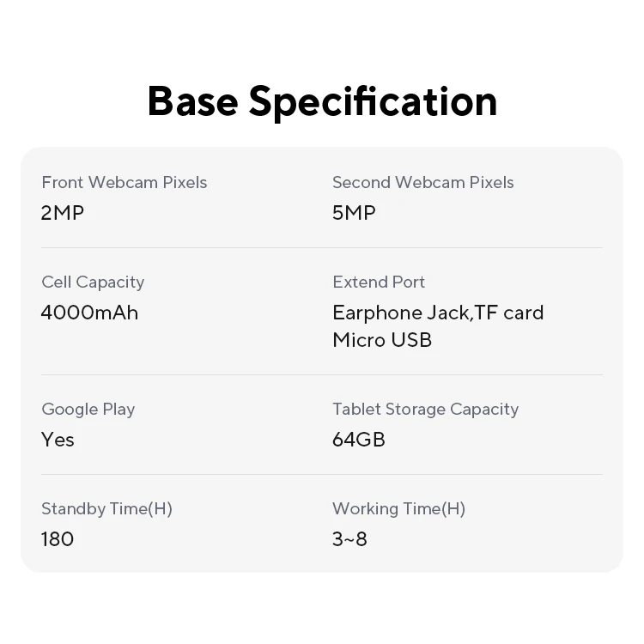The image size is (644, 644).
Task: Select the Cell Capacity label
Action: (93, 282)
